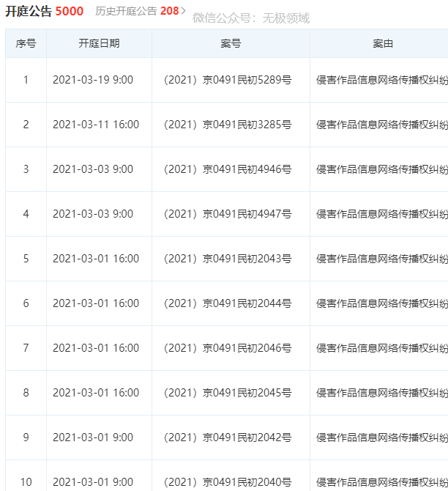
Task: Select the 开庭公告 5000 tab heading
Action: 44,12
